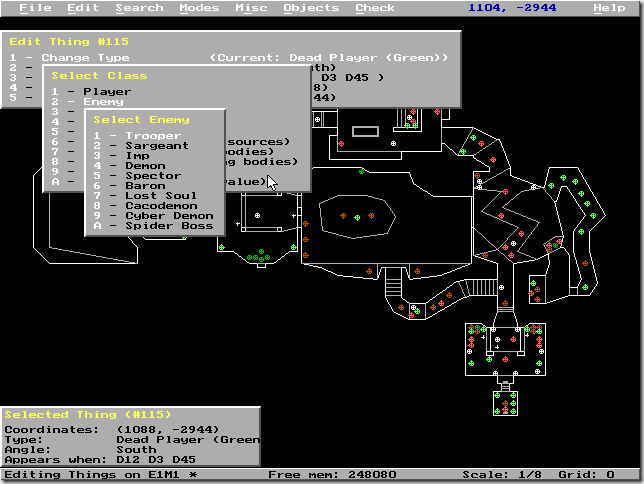The height and width of the screenshot is (484, 644).
Task: Select Player in the class list
Action: 106,92
